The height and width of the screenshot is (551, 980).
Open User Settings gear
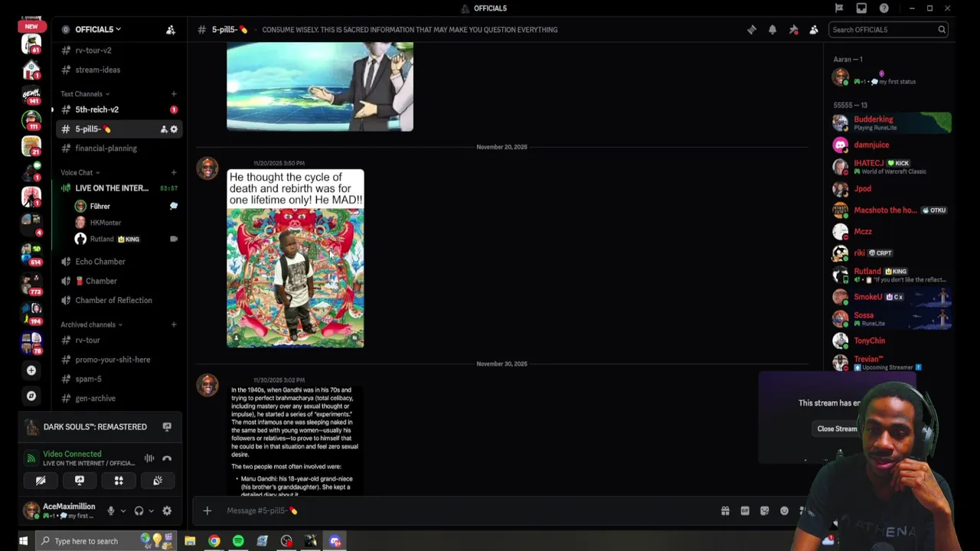tap(167, 511)
